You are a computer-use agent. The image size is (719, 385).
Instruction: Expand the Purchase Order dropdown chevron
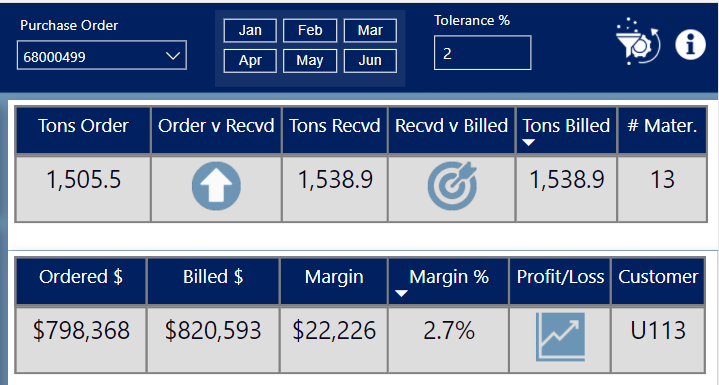pyautogui.click(x=173, y=56)
